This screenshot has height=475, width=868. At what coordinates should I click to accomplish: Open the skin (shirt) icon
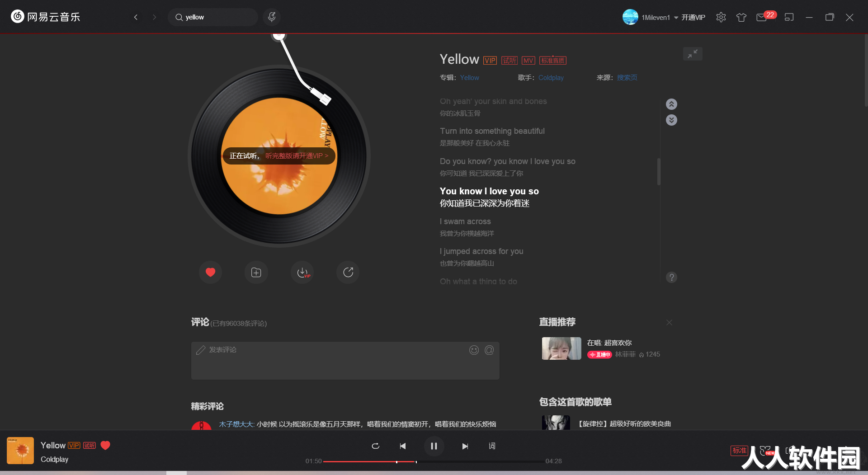tap(741, 17)
